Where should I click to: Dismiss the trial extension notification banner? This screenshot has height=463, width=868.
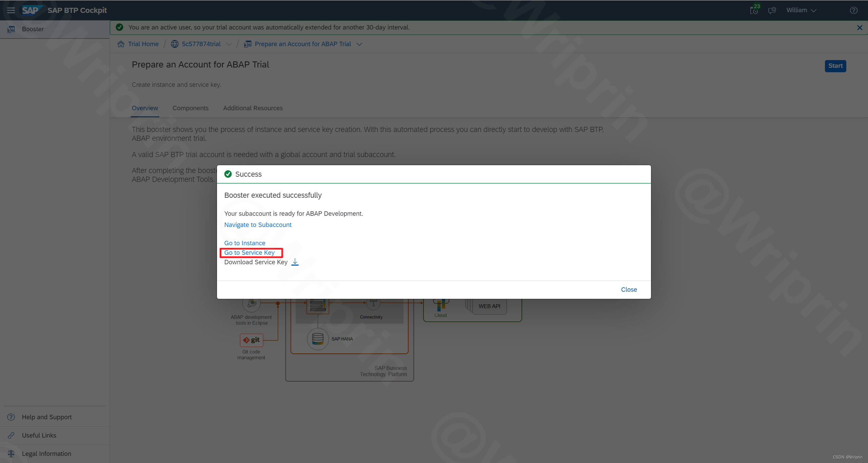point(860,27)
